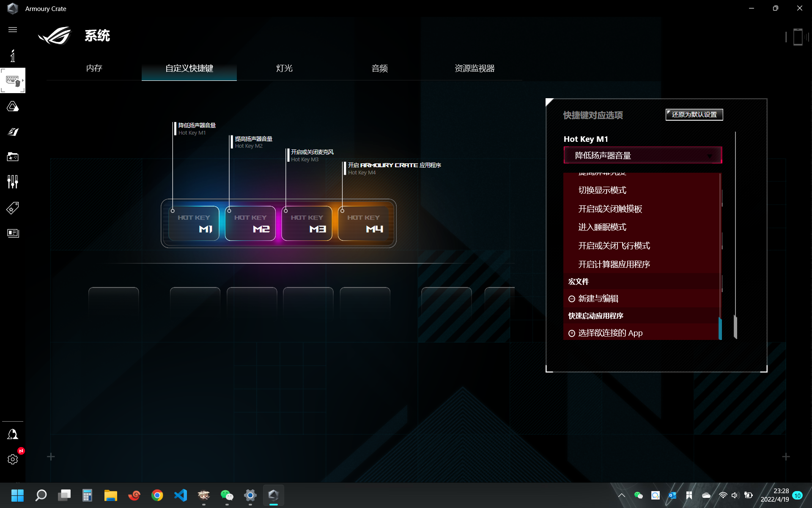Open Aura Sync triangle sidebar icon
This screenshot has height=508, width=812.
pos(13,106)
